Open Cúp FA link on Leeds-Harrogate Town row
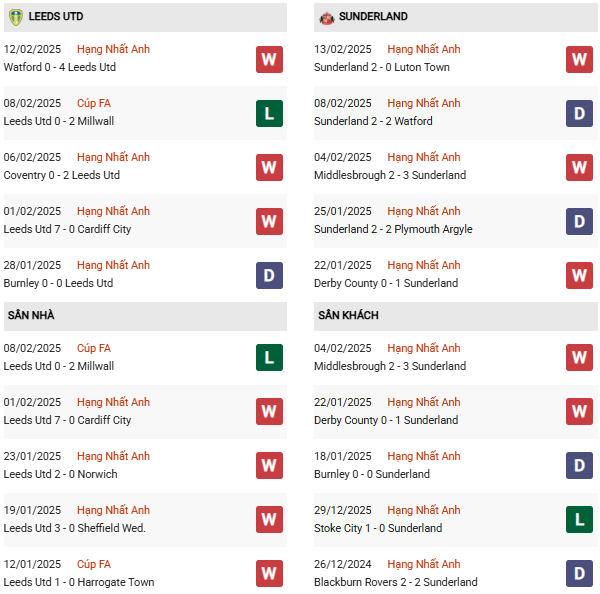This screenshot has height=594, width=600. 94,564
